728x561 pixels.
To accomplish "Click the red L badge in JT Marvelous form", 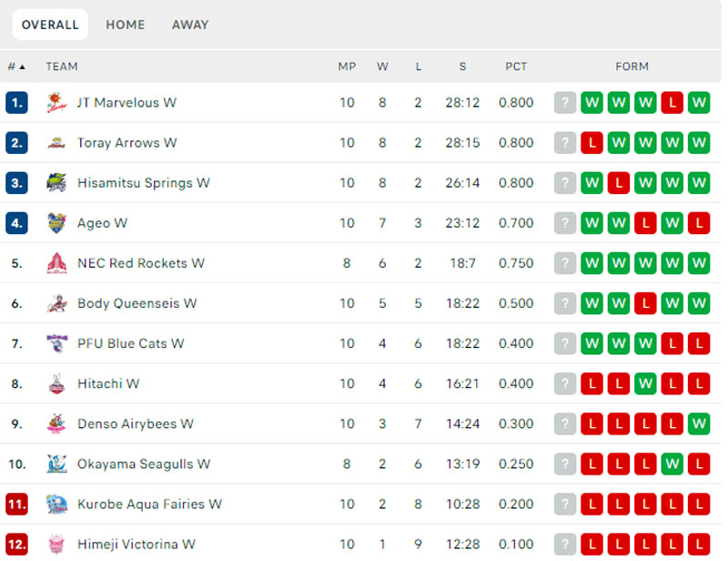I will click(672, 103).
